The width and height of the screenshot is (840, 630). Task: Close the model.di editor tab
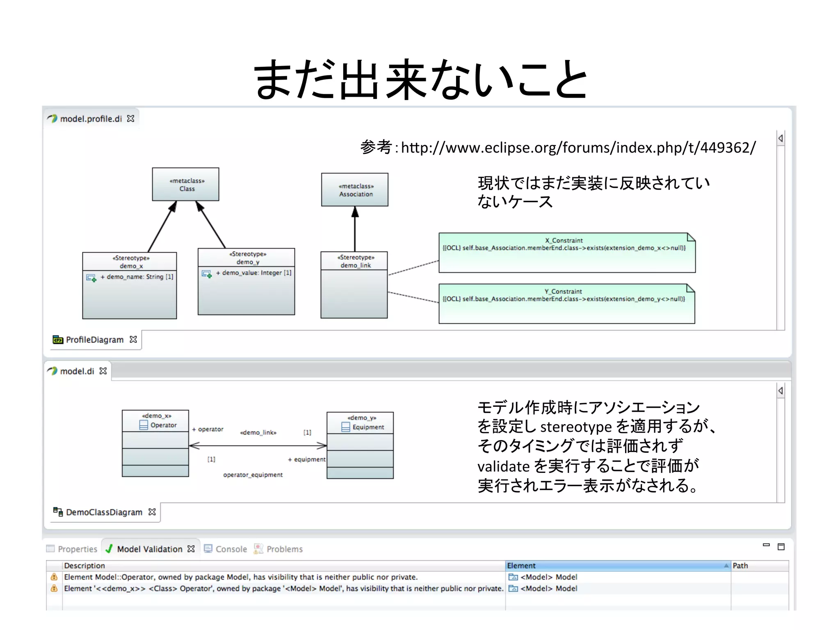[x=103, y=371]
